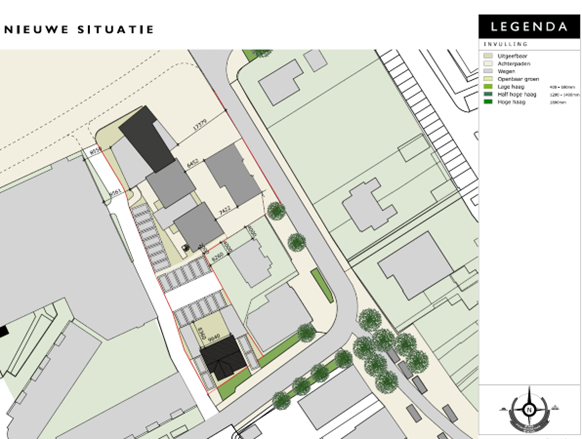Click the NIEUWE SITUATIE title text
The image size is (582, 439).
point(79,29)
